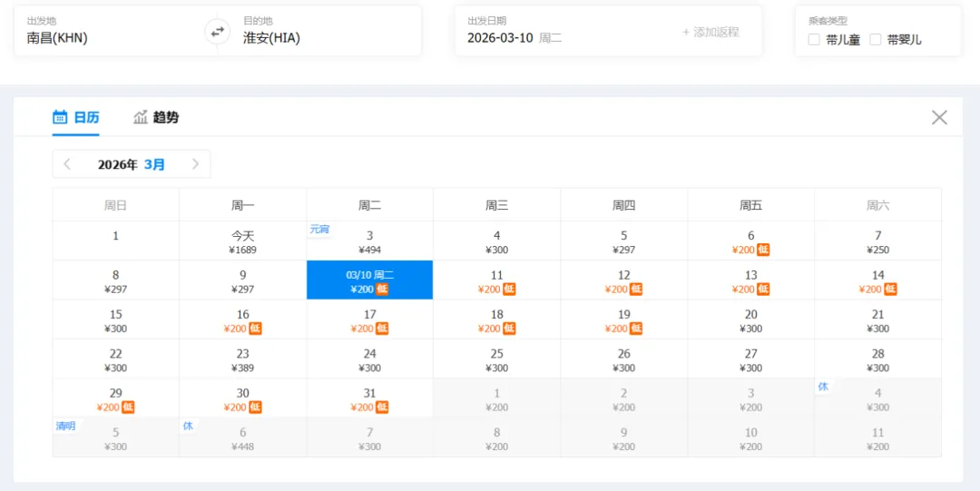Click the chart icon beside 趋势
This screenshot has width=980, height=491.
click(x=141, y=117)
